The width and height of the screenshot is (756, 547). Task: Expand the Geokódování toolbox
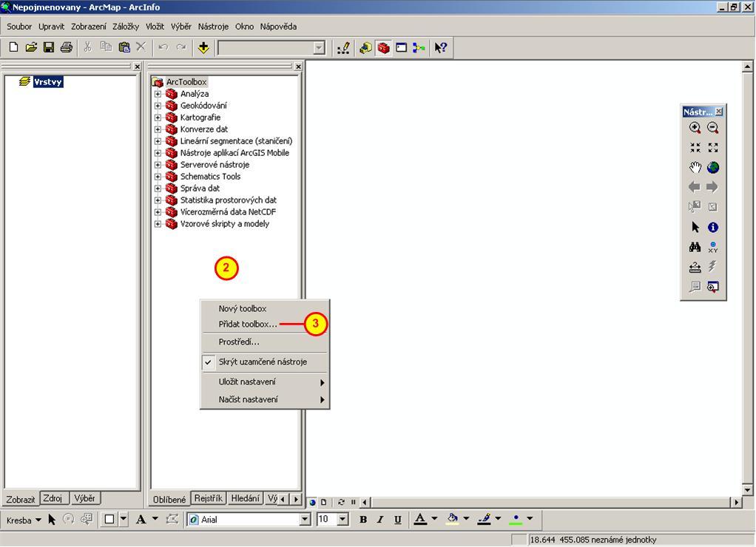click(158, 106)
